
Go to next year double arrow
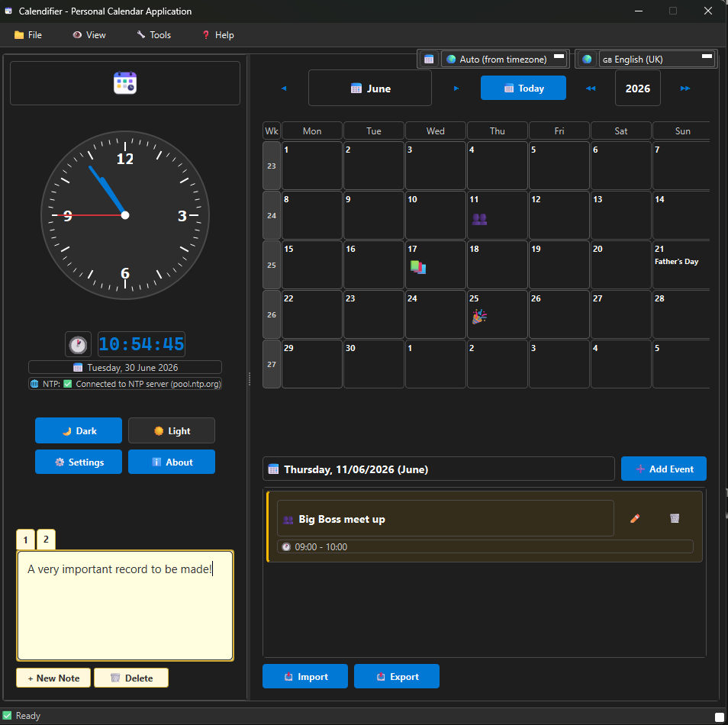click(685, 89)
